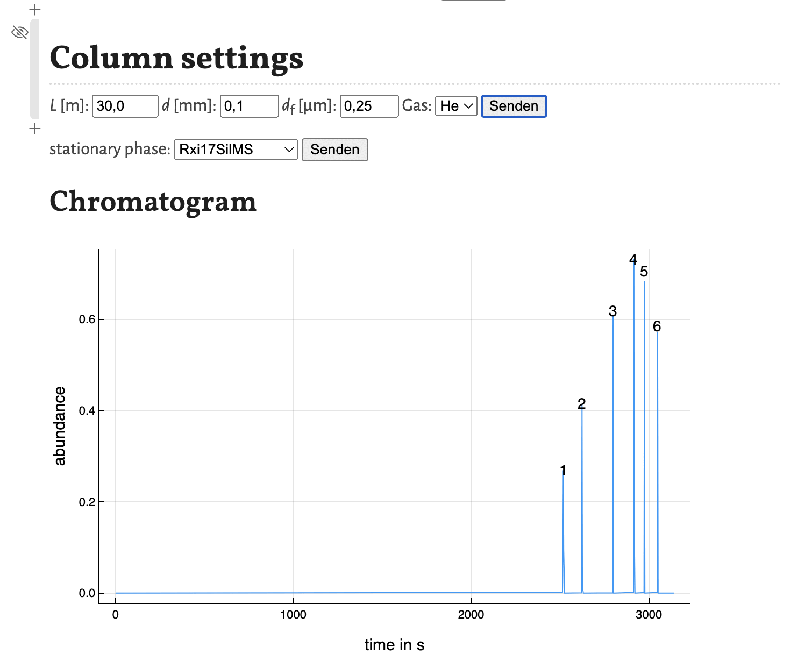Click the grey cell shoulder bar

coord(34,69)
